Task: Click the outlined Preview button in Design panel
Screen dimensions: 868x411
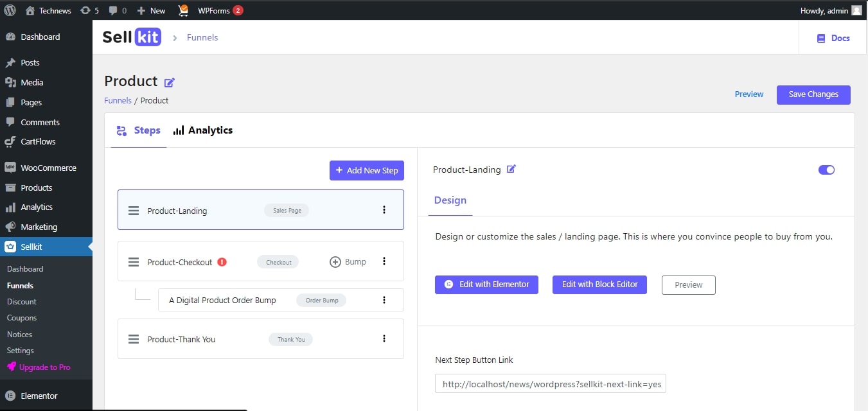Action: pyautogui.click(x=689, y=285)
